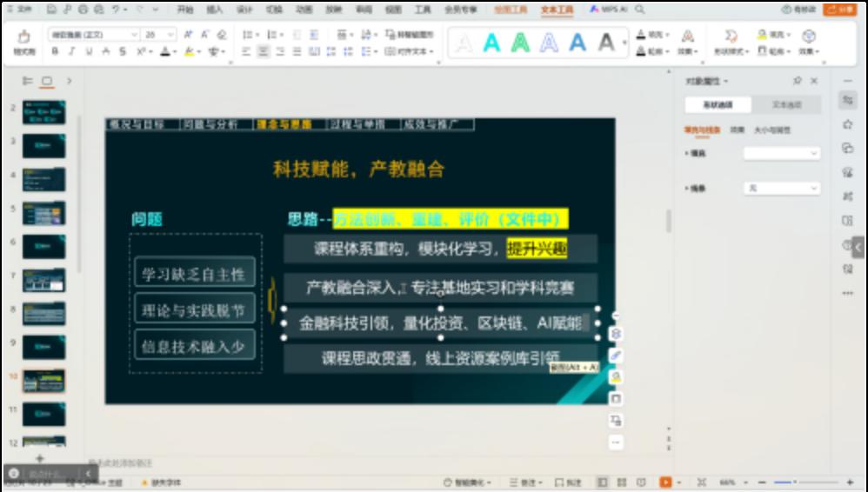Toggle underline formatting
The height and width of the screenshot is (492, 868).
click(88, 52)
